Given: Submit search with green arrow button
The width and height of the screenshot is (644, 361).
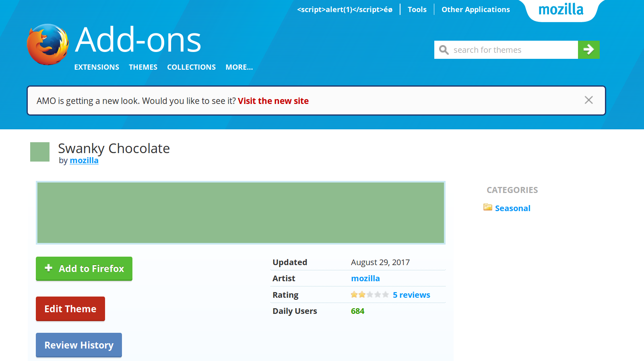Looking at the screenshot, I should tap(588, 50).
